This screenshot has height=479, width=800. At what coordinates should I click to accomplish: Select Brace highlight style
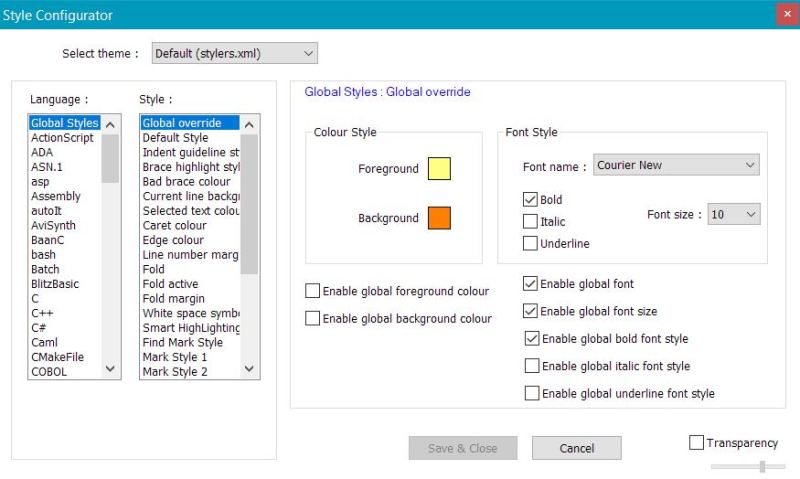[190, 167]
